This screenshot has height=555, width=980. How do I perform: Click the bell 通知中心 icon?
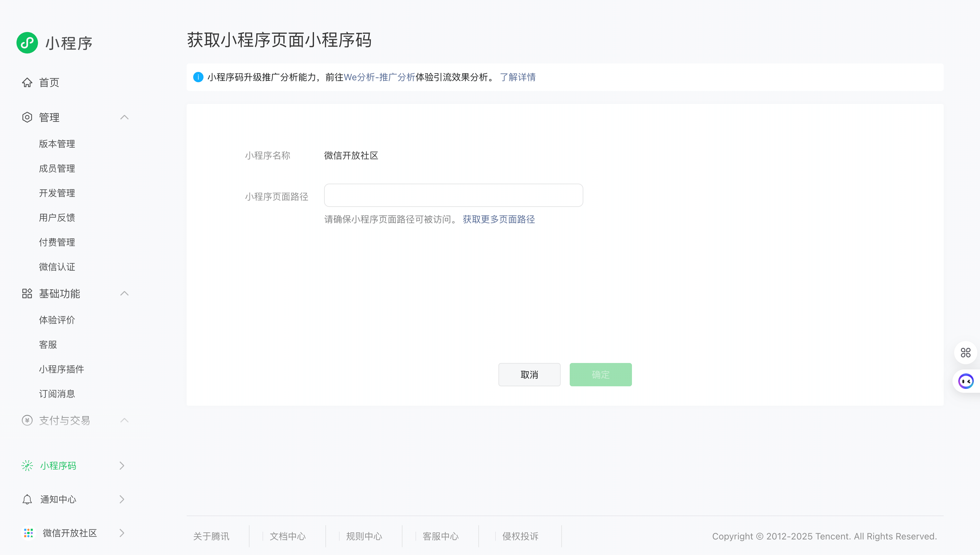pyautogui.click(x=27, y=499)
